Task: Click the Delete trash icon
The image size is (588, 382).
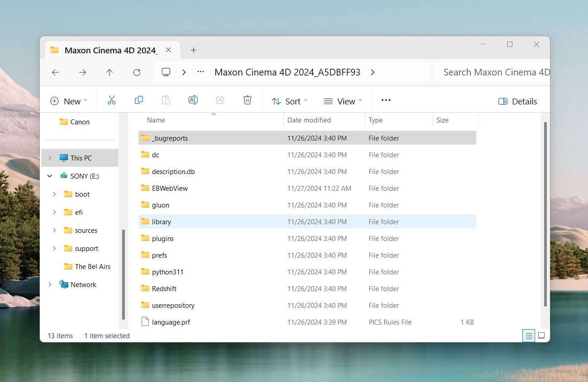Action: pyautogui.click(x=247, y=100)
